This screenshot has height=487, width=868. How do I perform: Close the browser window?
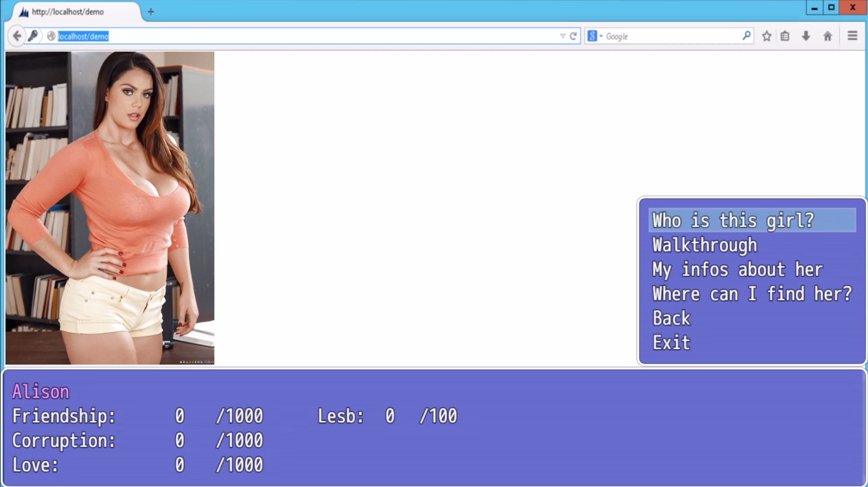(853, 7)
